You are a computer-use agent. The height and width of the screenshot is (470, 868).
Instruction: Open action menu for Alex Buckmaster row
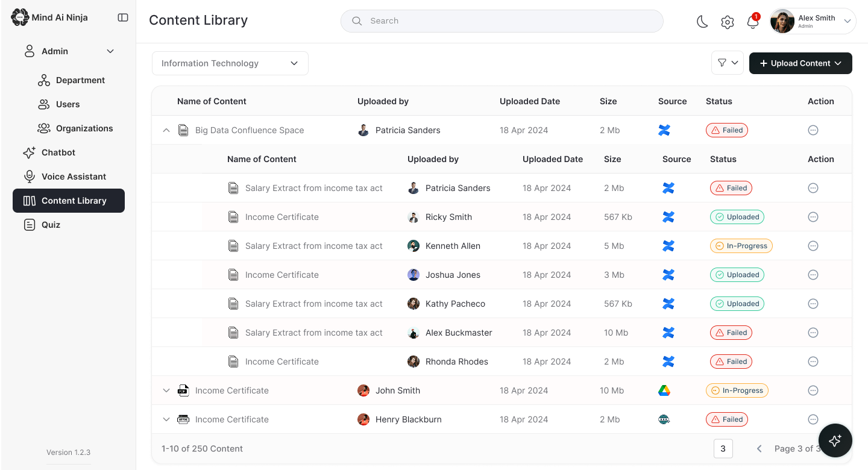click(x=813, y=333)
